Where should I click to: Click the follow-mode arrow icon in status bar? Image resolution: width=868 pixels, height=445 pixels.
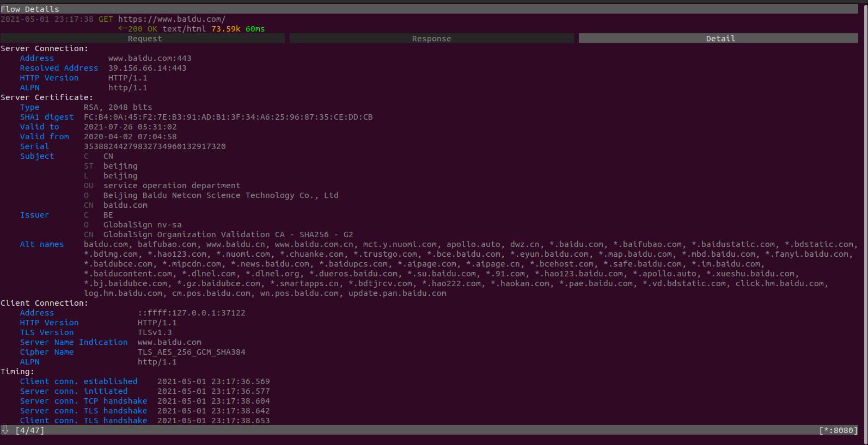5,430
